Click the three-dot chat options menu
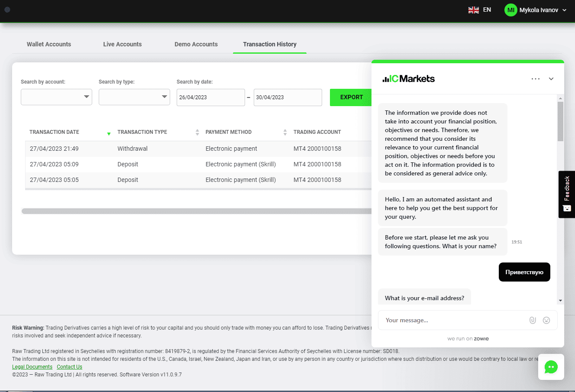The height and width of the screenshot is (392, 575). (x=536, y=79)
